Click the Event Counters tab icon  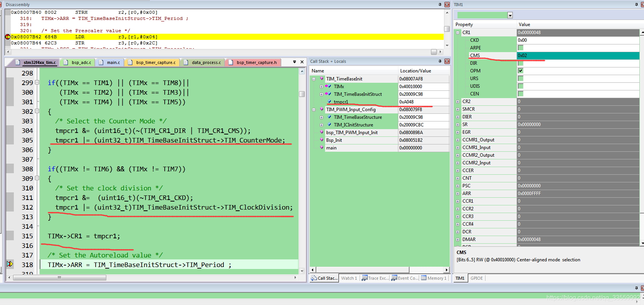point(394,278)
